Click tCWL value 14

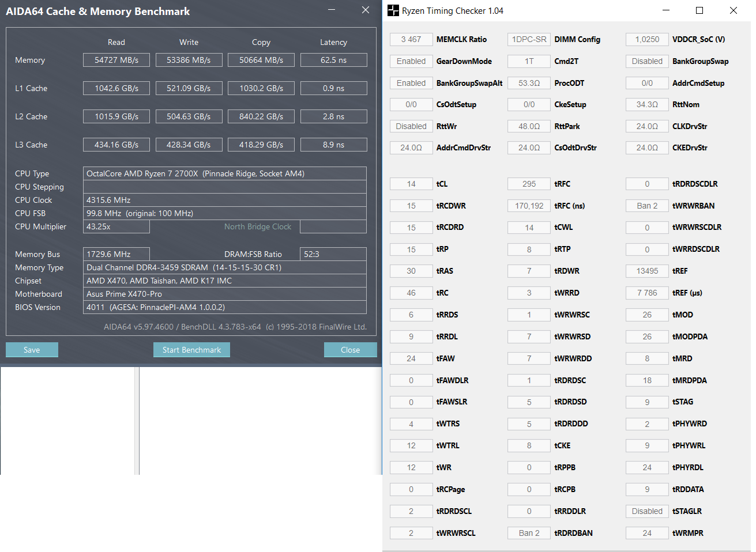pyautogui.click(x=529, y=228)
